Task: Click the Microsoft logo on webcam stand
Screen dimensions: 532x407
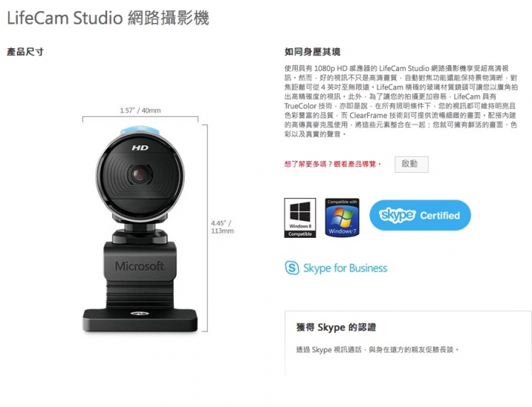Action: [140, 266]
